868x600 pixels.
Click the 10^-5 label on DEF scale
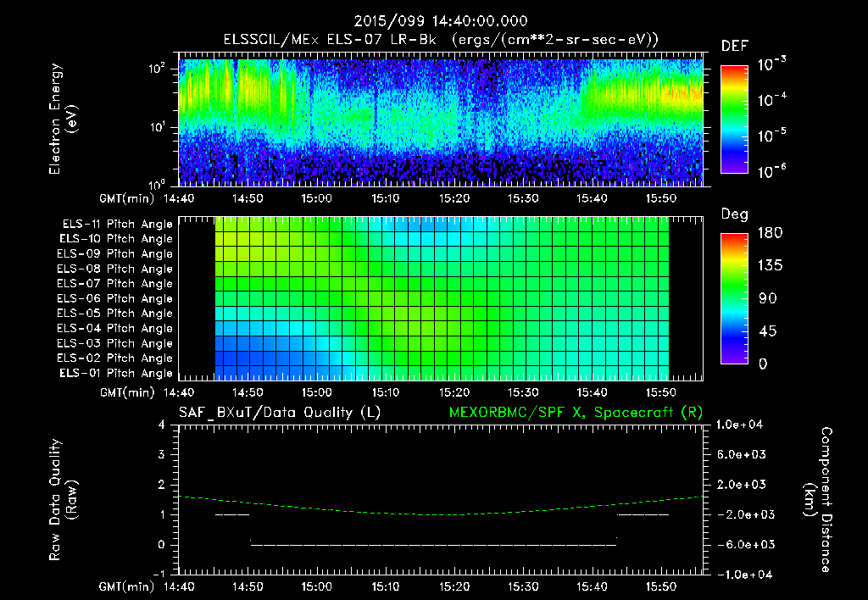coord(771,135)
